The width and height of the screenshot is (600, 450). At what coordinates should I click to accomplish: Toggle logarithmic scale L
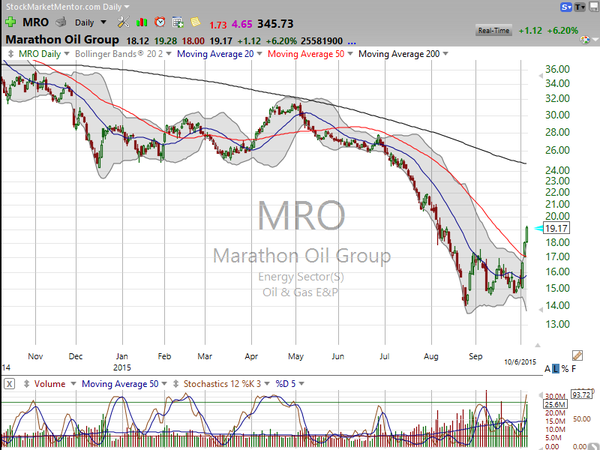556,369
